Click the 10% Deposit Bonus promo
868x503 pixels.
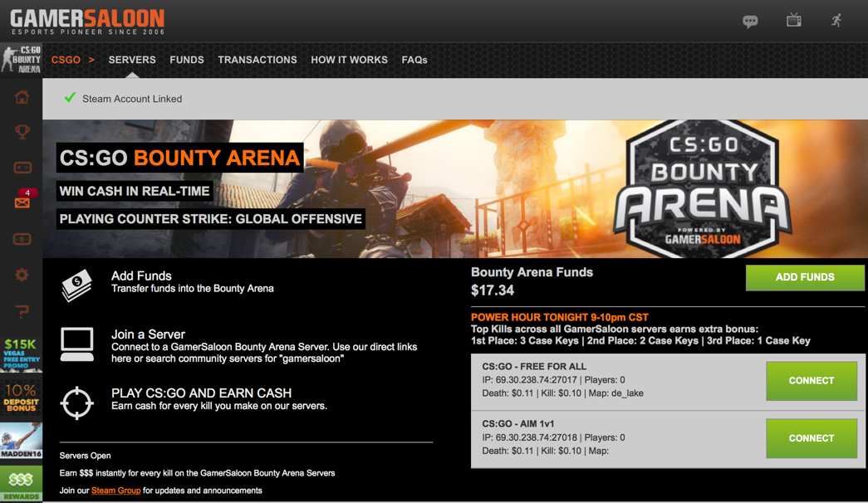tap(22, 398)
